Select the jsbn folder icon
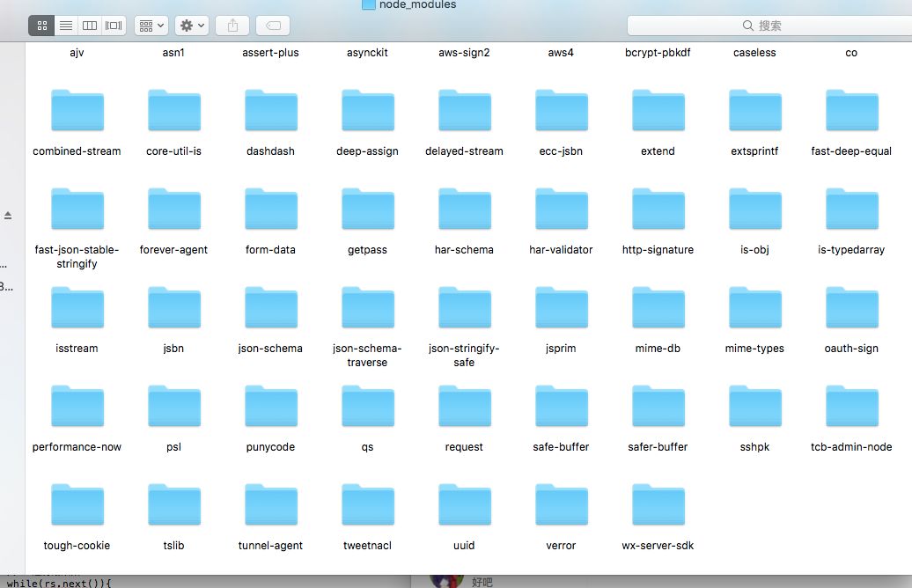This screenshot has height=588, width=912. pyautogui.click(x=174, y=307)
